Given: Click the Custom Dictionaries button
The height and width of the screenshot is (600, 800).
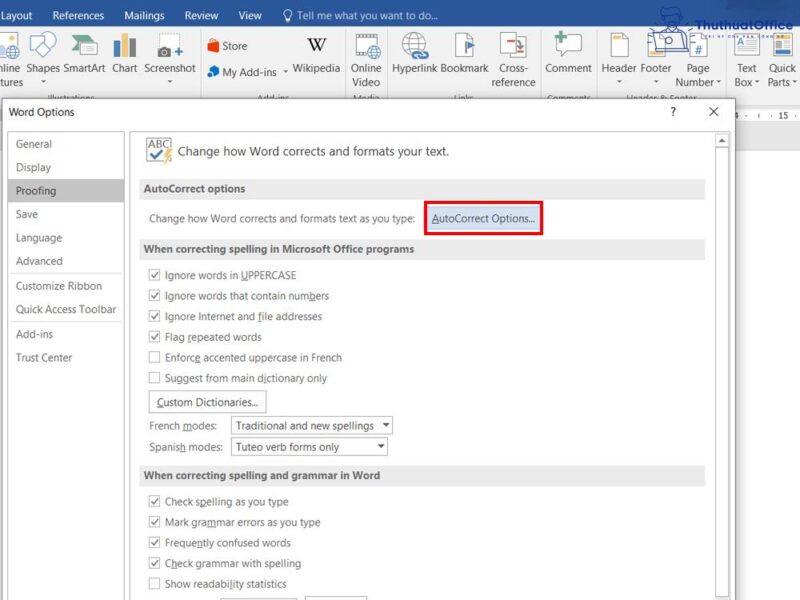Looking at the screenshot, I should point(207,401).
